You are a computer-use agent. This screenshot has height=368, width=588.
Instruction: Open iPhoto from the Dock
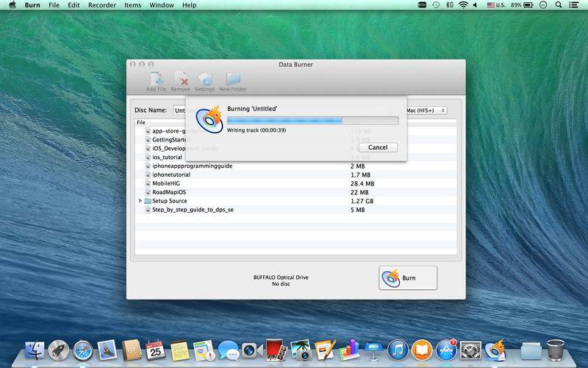[x=301, y=350]
